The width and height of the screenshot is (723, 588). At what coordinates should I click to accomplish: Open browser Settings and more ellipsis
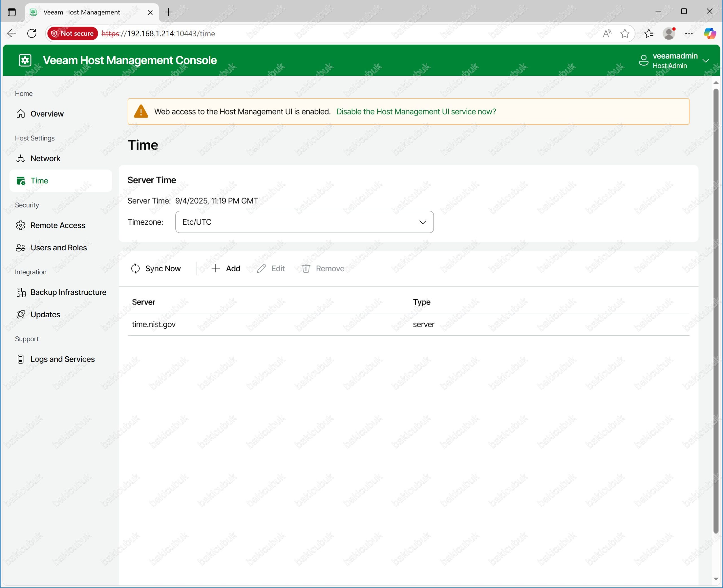coord(689,33)
